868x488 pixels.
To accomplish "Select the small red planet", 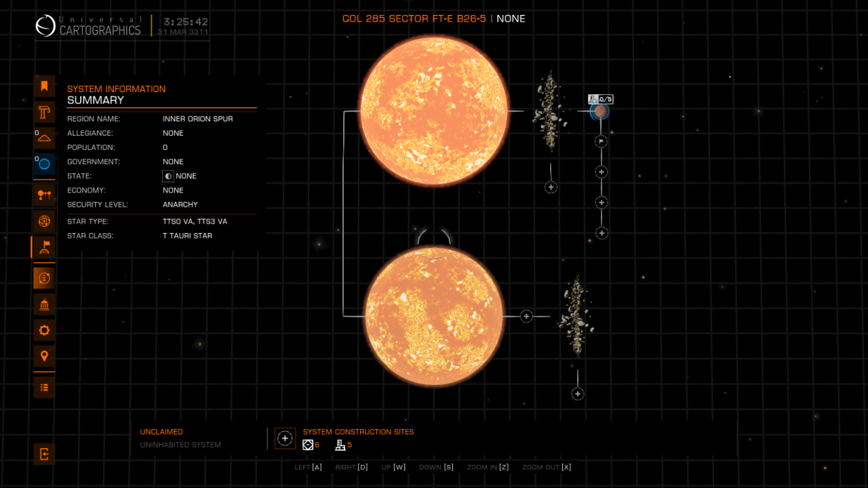I will (x=599, y=111).
